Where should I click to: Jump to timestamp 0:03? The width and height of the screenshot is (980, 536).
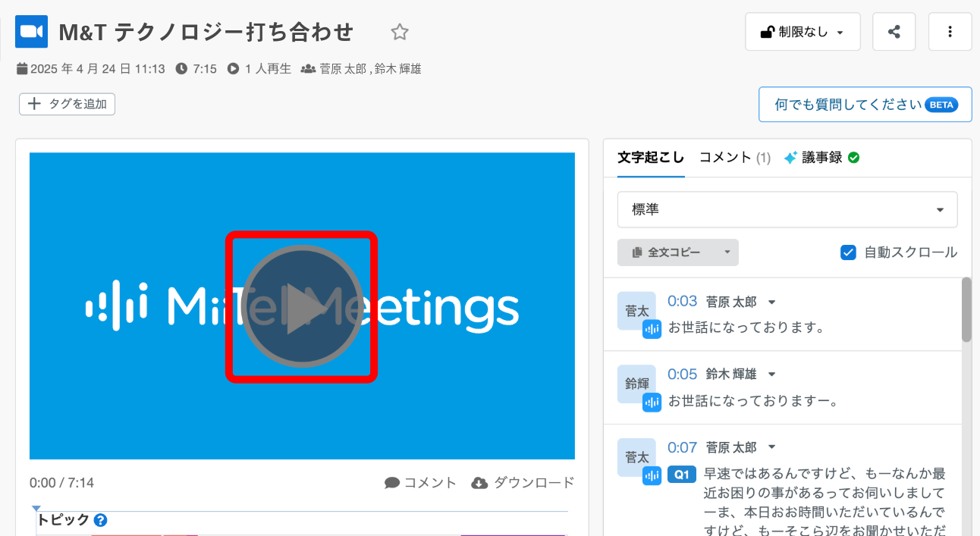tap(682, 301)
